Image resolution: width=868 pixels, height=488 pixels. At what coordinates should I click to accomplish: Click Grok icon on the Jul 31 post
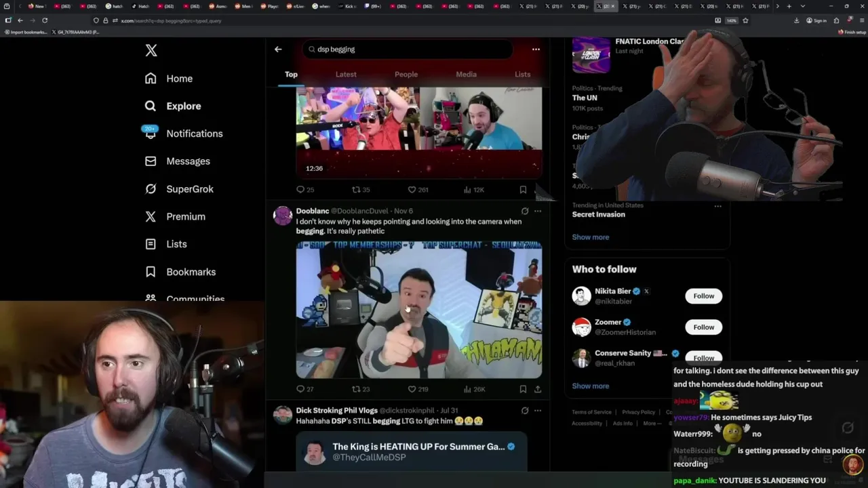(x=524, y=410)
